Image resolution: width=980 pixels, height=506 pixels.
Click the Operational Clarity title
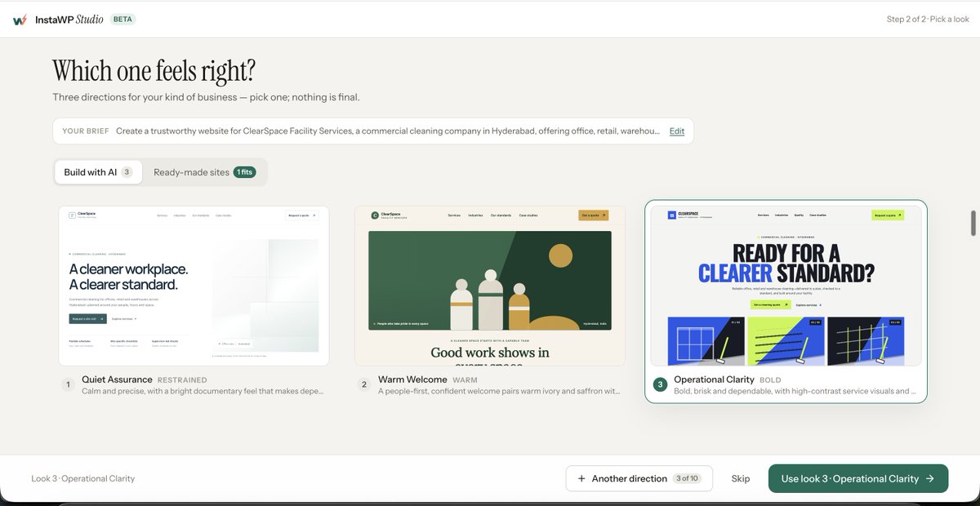pyautogui.click(x=715, y=379)
